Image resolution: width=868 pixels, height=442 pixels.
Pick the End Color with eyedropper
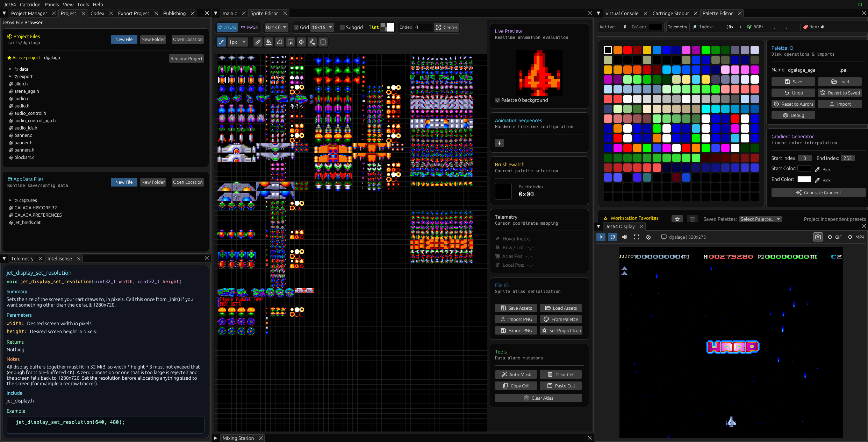(823, 180)
